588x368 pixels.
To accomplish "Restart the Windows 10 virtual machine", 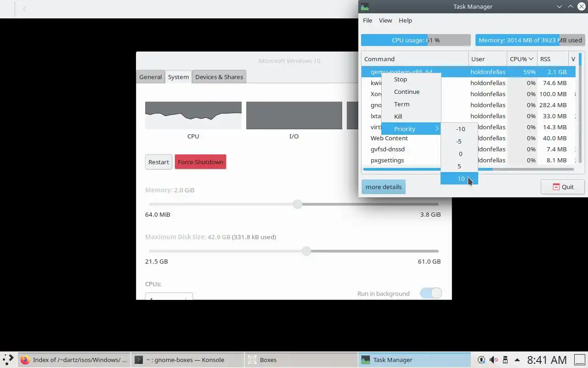I will pos(158,162).
